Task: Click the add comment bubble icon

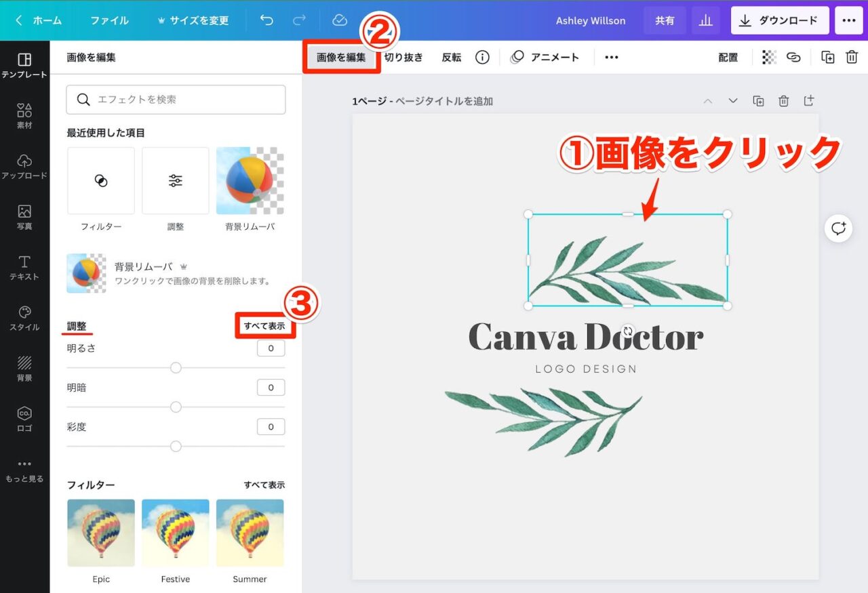Action: tap(839, 228)
